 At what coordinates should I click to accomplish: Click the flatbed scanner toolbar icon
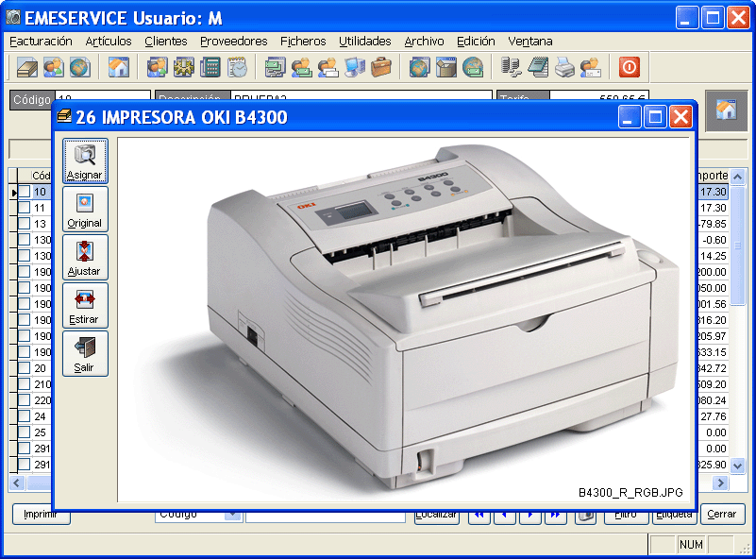pyautogui.click(x=27, y=67)
